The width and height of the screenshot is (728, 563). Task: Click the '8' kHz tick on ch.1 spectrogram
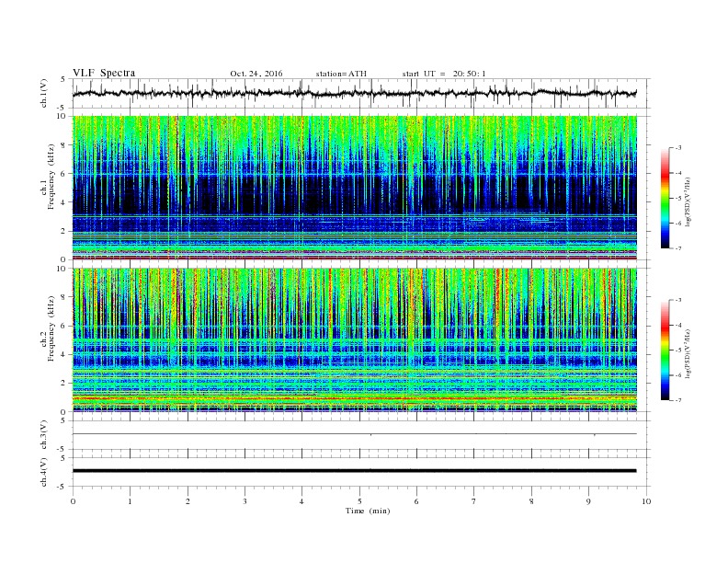pos(63,145)
